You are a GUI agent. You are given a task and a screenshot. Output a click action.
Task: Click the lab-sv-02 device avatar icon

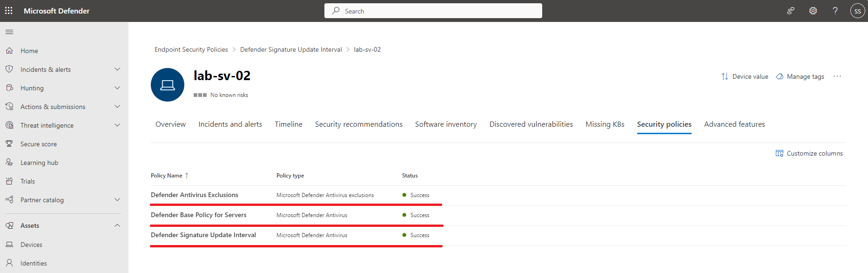(168, 85)
